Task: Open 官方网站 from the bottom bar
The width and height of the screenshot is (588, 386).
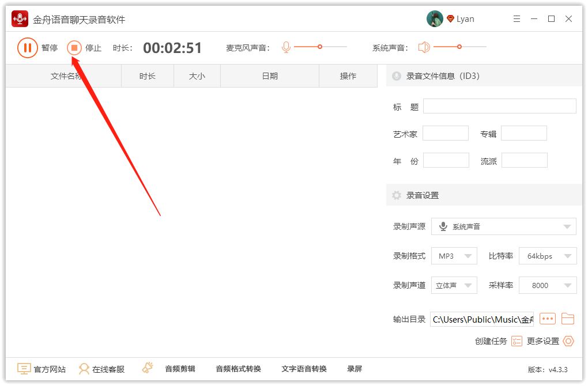Action: click(42, 369)
